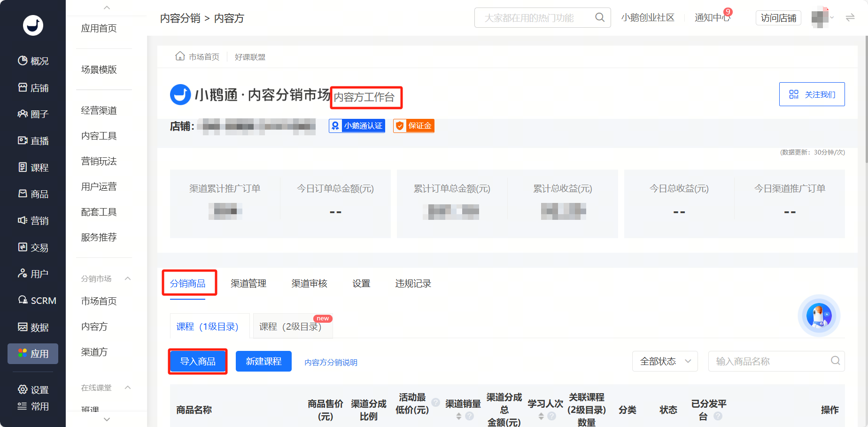Switch to 渠道审核 tab
Viewport: 868px width, 427px height.
click(309, 284)
